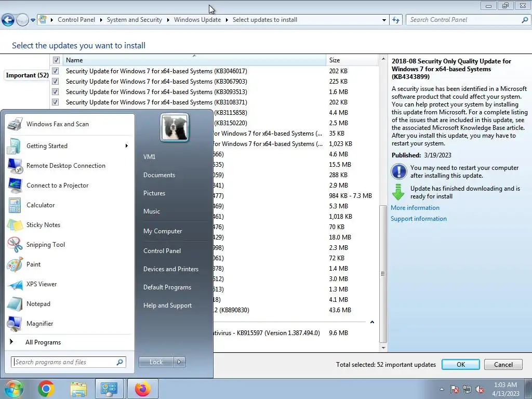The width and height of the screenshot is (532, 399).
Task: Click the update list scrollbar thumb
Action: click(x=383, y=274)
